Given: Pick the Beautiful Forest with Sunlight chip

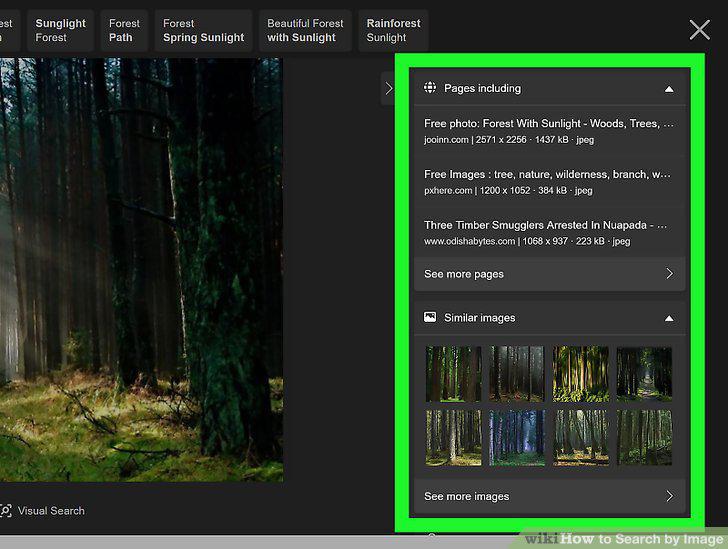Looking at the screenshot, I should 305,30.
